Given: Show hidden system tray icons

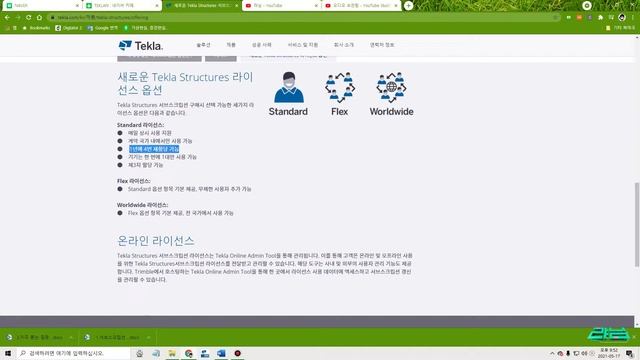Looking at the screenshot, I should tap(552, 353).
